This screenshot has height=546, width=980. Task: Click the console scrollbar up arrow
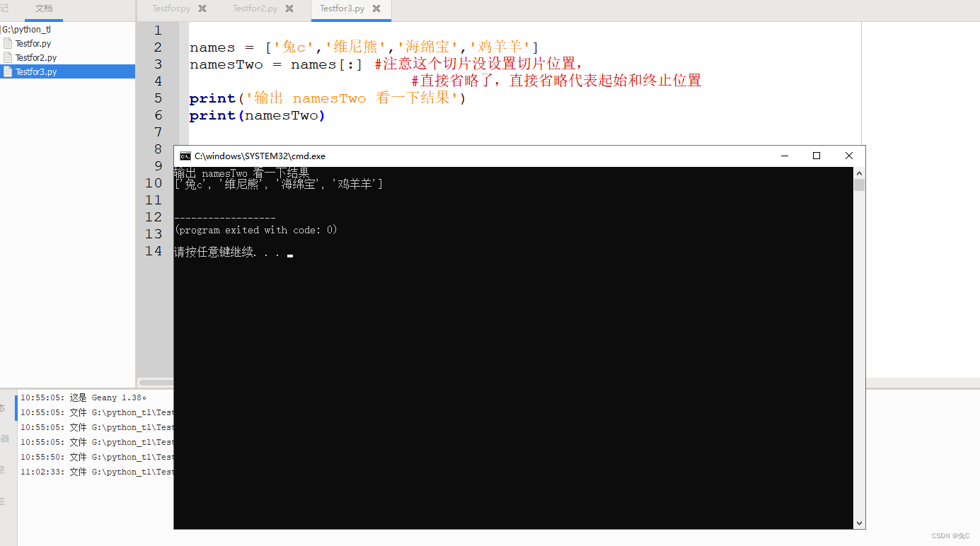point(859,173)
